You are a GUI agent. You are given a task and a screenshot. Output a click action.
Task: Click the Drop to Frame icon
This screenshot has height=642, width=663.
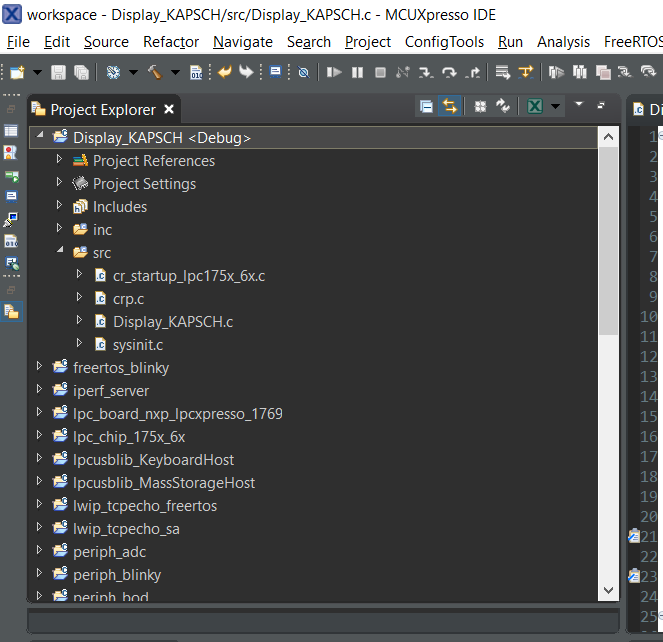[502, 73]
